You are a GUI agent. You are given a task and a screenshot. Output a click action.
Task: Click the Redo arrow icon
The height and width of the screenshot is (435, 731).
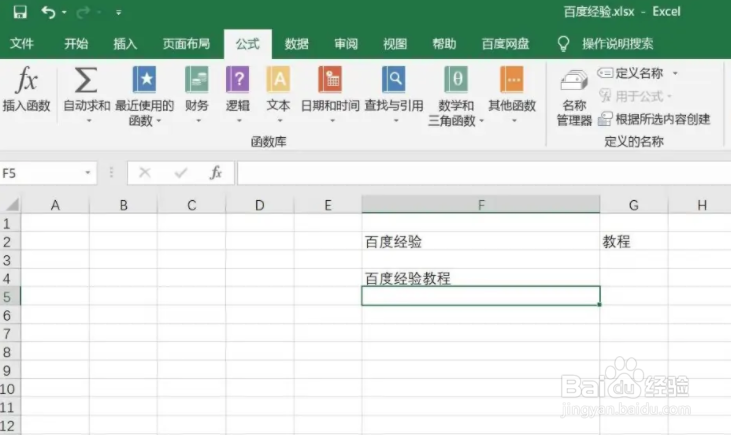click(83, 12)
